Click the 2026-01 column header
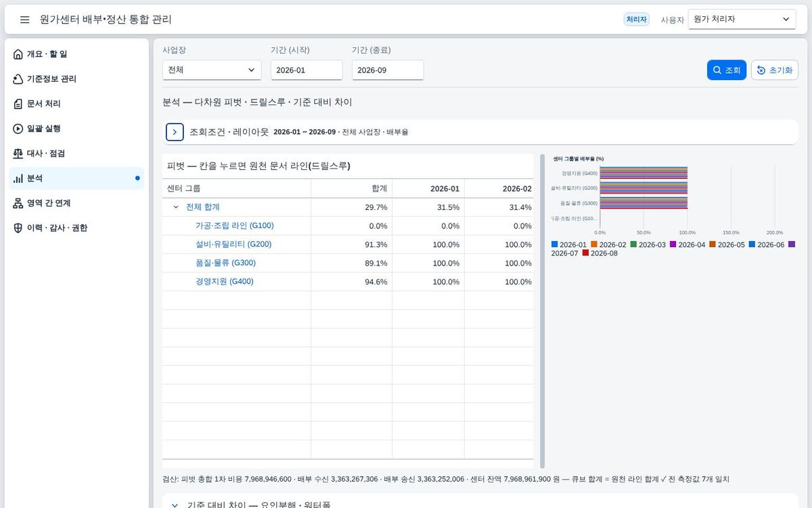Screen dimensions: 812x508 [428, 188]
